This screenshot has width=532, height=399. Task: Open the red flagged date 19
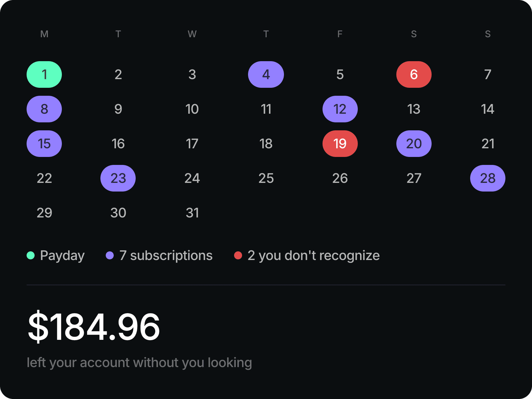(340, 144)
